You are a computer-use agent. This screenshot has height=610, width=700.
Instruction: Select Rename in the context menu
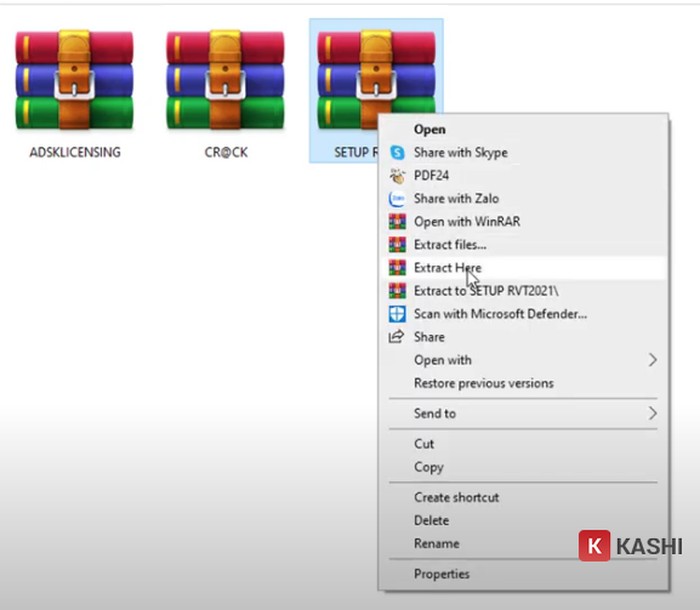click(x=436, y=543)
